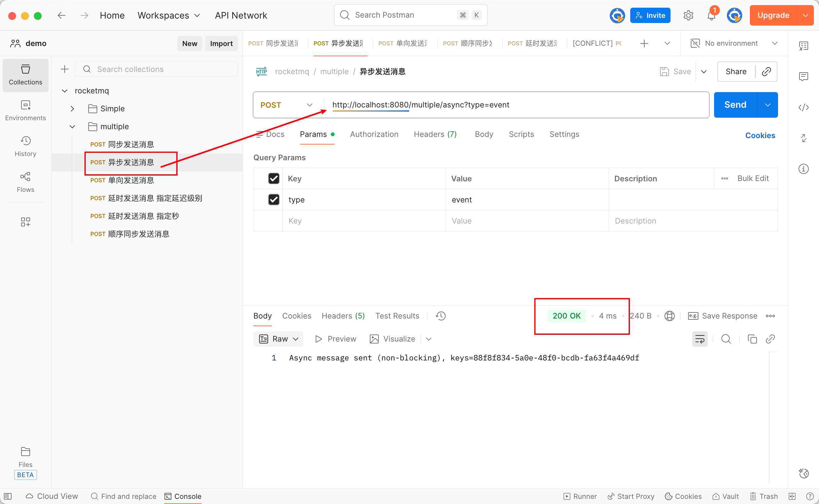Open the Environments sidebar panel
The height and width of the screenshot is (504, 819).
point(25,111)
